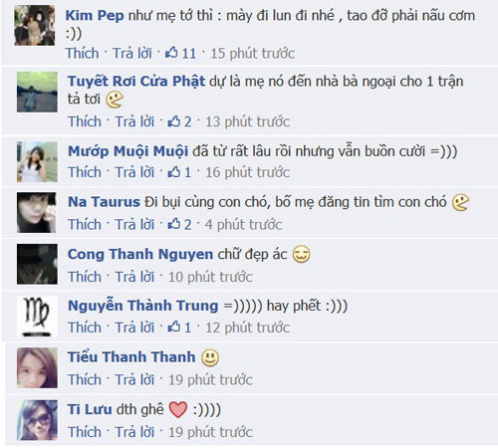Click the red heart in Ti Lưu's comment
Screen dimensions: 498x448
click(178, 409)
